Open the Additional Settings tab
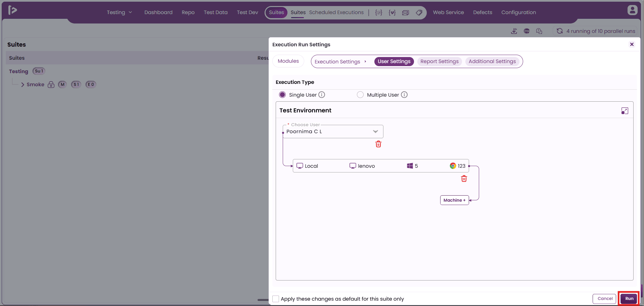 coord(492,61)
